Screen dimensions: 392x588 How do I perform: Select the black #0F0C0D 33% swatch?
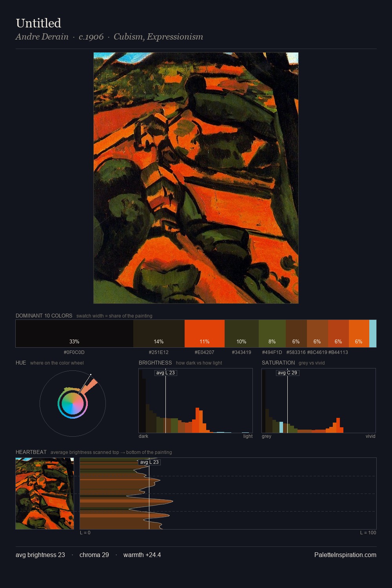point(74,334)
